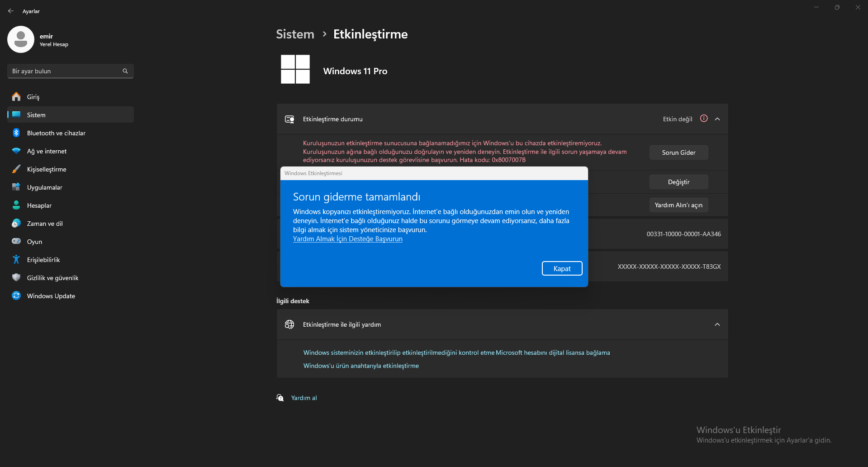Open Bluetooth ve cihazlar settings
This screenshot has width=868, height=467.
click(71, 133)
